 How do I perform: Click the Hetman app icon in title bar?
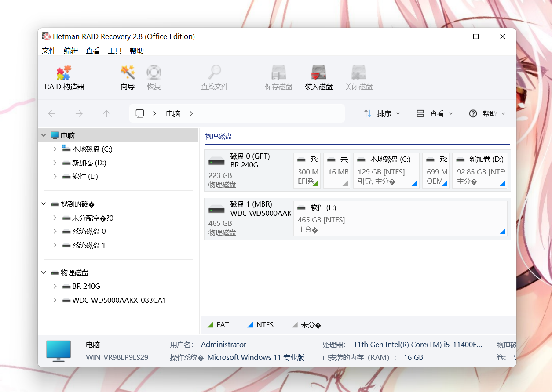click(46, 36)
